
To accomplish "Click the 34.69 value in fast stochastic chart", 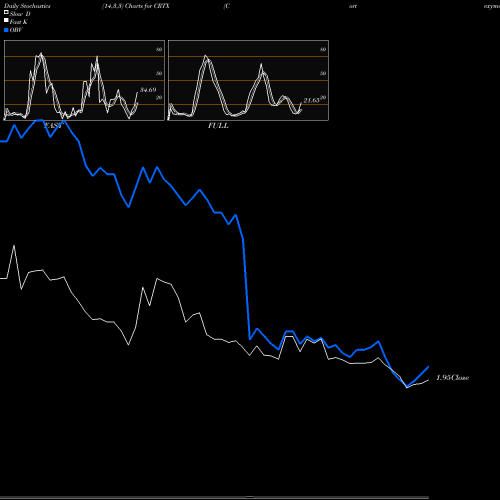I will (x=148, y=90).
